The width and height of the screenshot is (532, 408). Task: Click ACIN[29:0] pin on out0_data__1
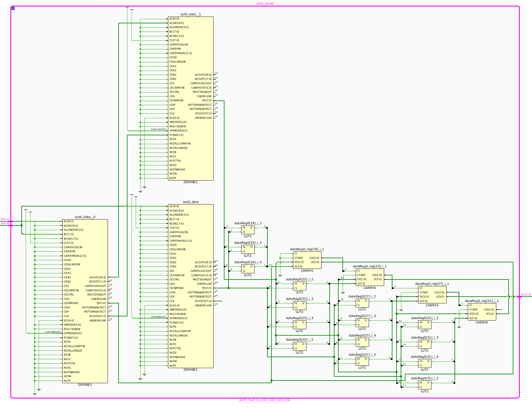(177, 23)
